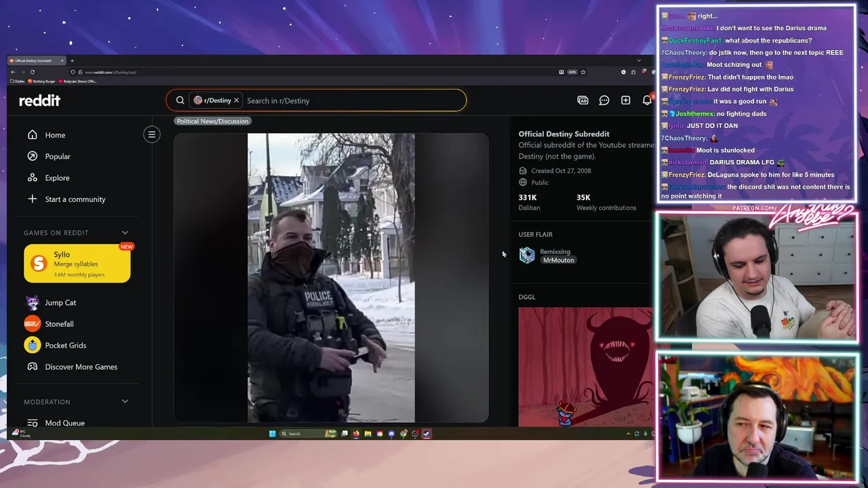Viewport: 868px width, 488px height.
Task: Click the Home house icon
Action: click(x=32, y=135)
